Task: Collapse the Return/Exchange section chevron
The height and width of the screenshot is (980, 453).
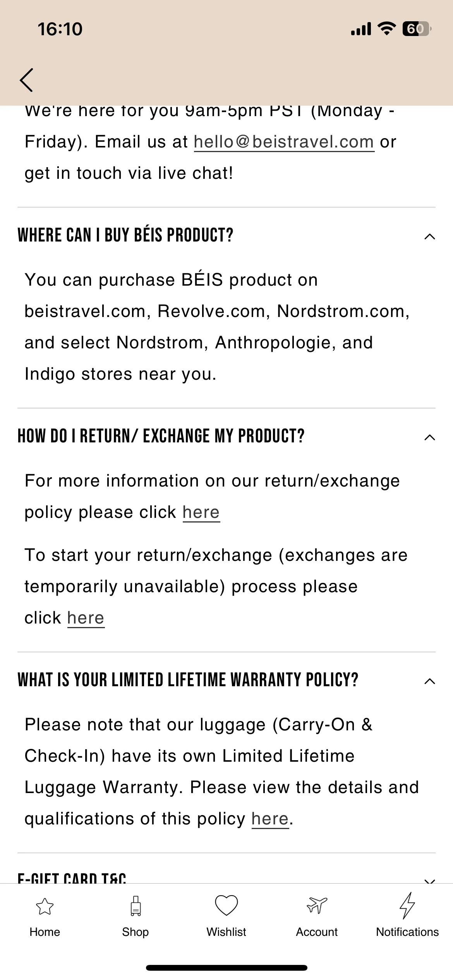Action: point(430,437)
